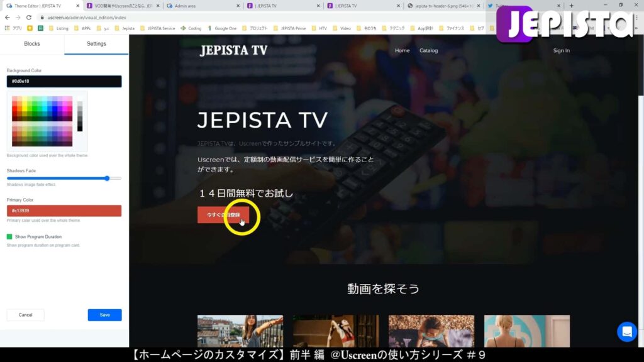Screen dimensions: 644x362
Task: Open the JEPISTA Prime bookmark folder
Action: coord(289,28)
